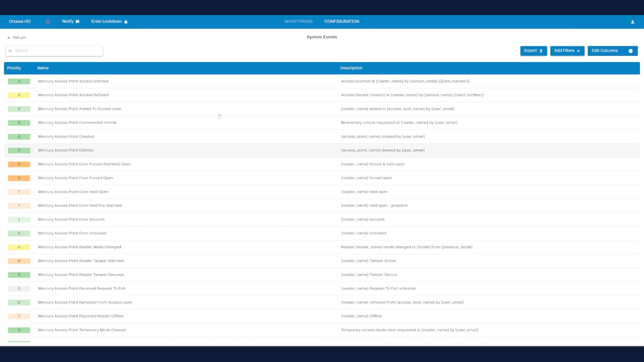Sort by the Name column header
This screenshot has height=362, width=644.
(43, 68)
